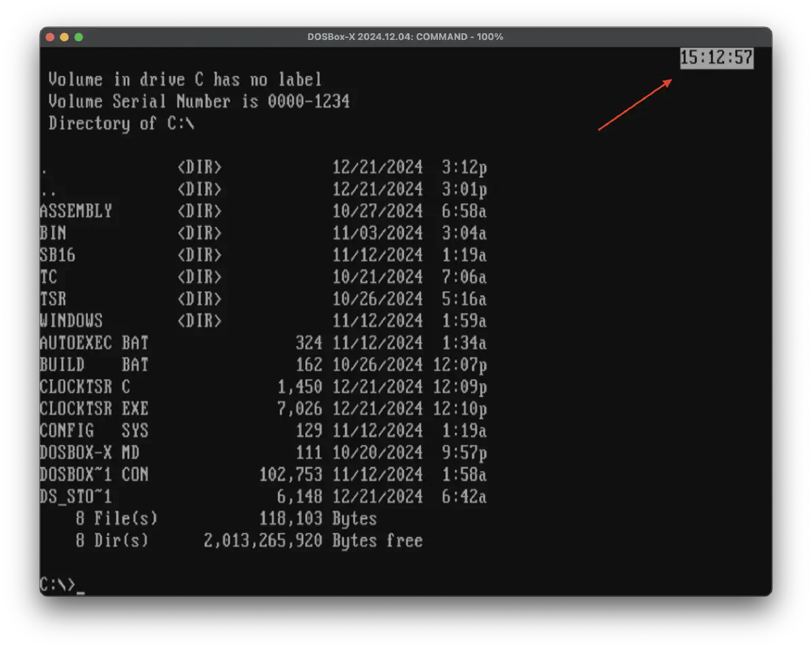Click the ASSEMBLY directory entry
The image size is (812, 649).
click(76, 211)
